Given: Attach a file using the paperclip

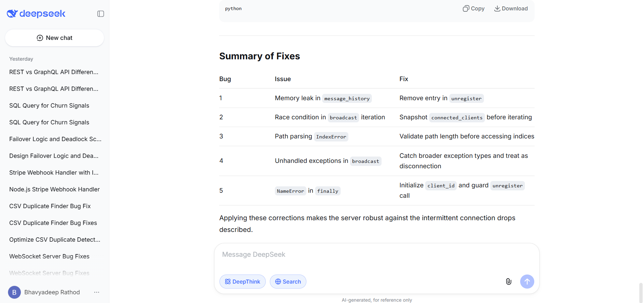Looking at the screenshot, I should coord(508,282).
